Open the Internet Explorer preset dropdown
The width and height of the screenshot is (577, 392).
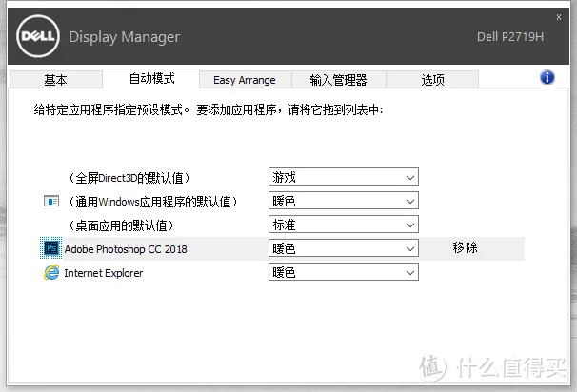coord(344,272)
